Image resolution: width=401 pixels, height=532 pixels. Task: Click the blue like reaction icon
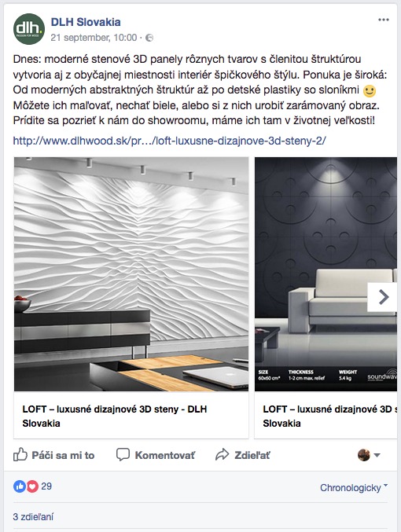(x=20, y=486)
